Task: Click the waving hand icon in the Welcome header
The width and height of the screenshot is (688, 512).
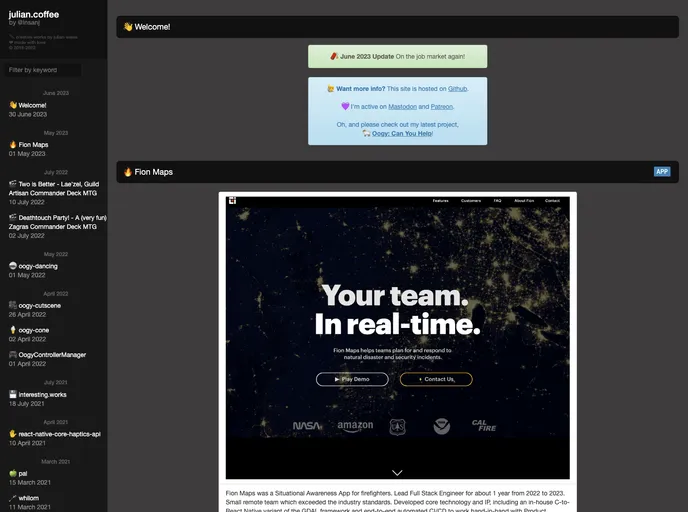Action: tap(128, 27)
